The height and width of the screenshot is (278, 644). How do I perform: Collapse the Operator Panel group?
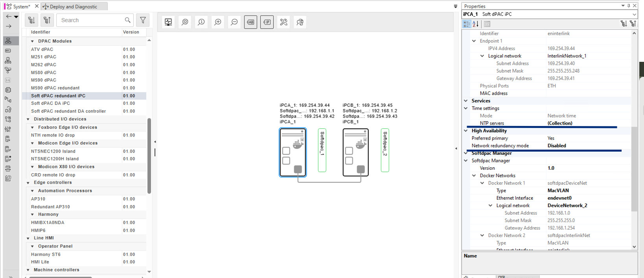[32, 246]
